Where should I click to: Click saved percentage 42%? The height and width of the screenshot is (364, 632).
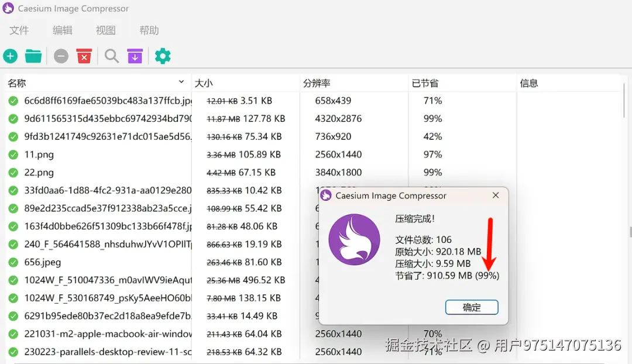click(433, 137)
